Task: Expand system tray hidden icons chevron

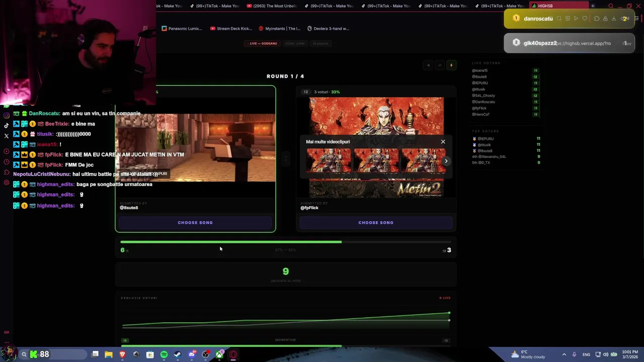Action: pos(564,354)
